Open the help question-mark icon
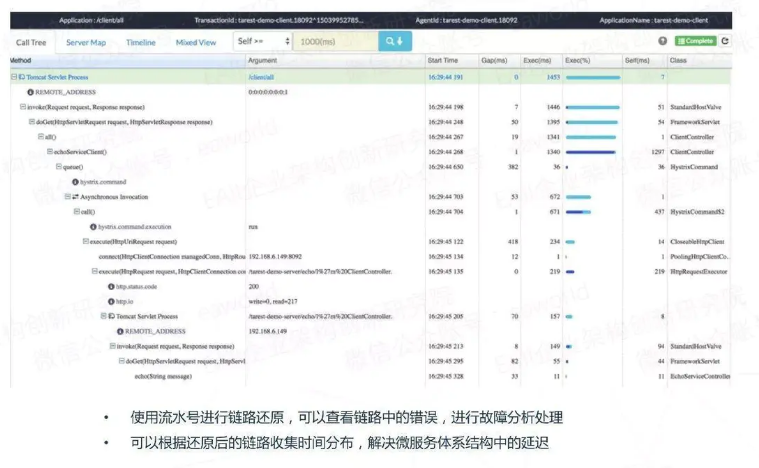This screenshot has height=468, width=759. (x=663, y=41)
